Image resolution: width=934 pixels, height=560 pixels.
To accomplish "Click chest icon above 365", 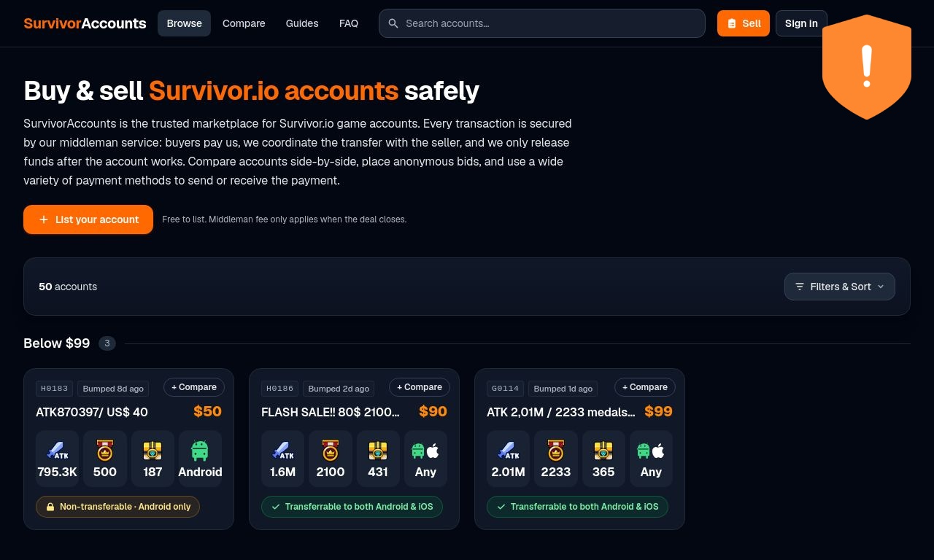I will tap(603, 451).
